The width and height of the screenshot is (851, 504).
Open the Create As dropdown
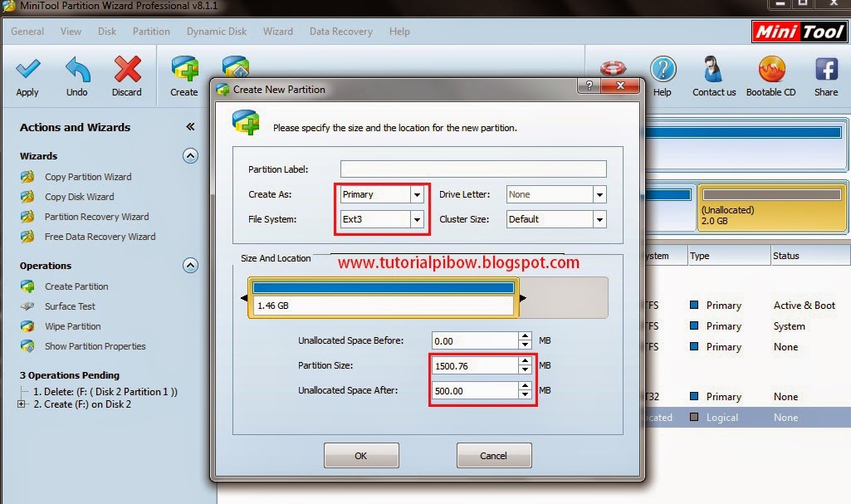pyautogui.click(x=417, y=195)
